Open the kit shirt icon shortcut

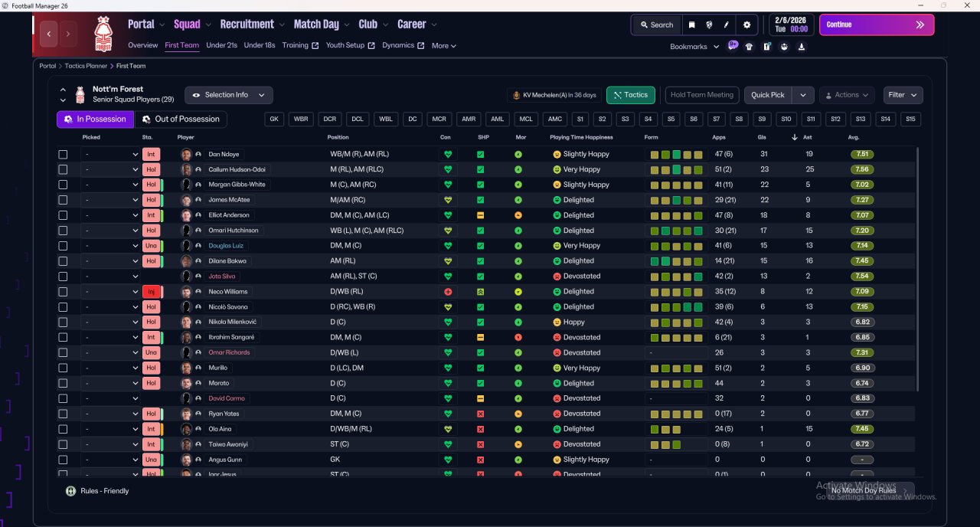[x=749, y=47]
